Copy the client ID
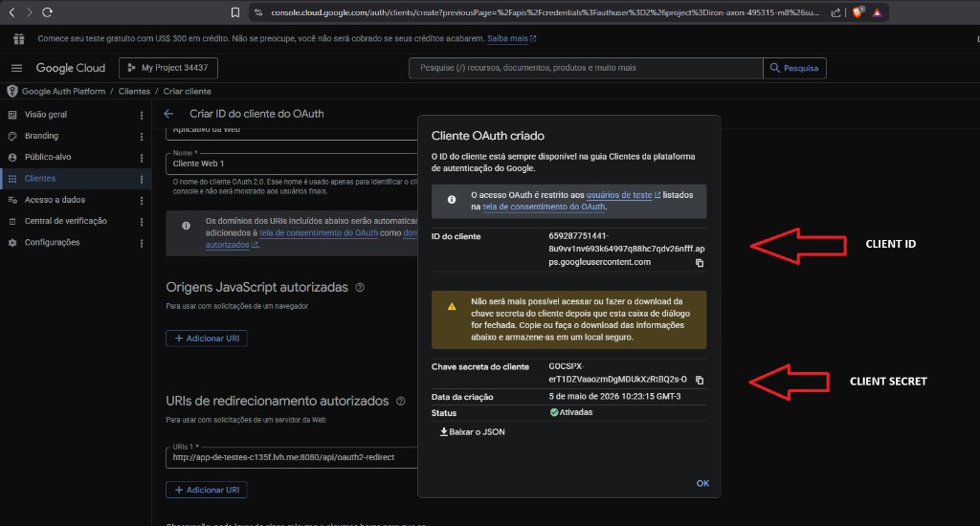 click(x=700, y=263)
